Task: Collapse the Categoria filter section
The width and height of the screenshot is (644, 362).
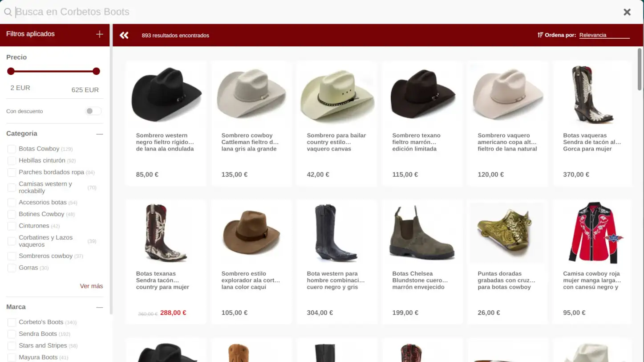Action: pos(99,134)
